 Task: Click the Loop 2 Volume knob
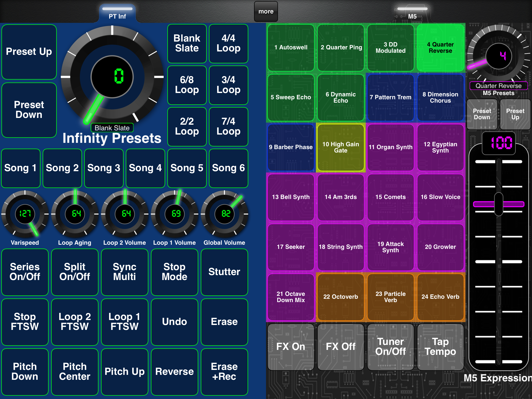pos(125,214)
